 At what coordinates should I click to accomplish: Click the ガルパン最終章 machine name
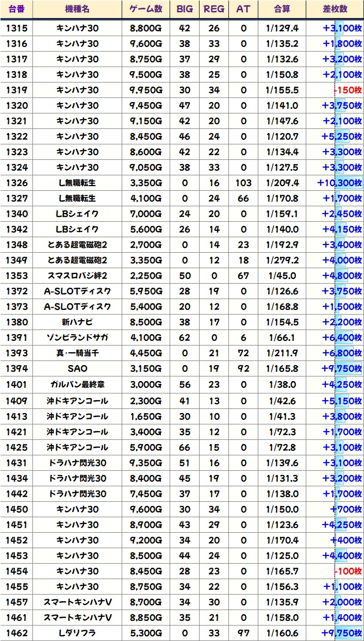77,385
